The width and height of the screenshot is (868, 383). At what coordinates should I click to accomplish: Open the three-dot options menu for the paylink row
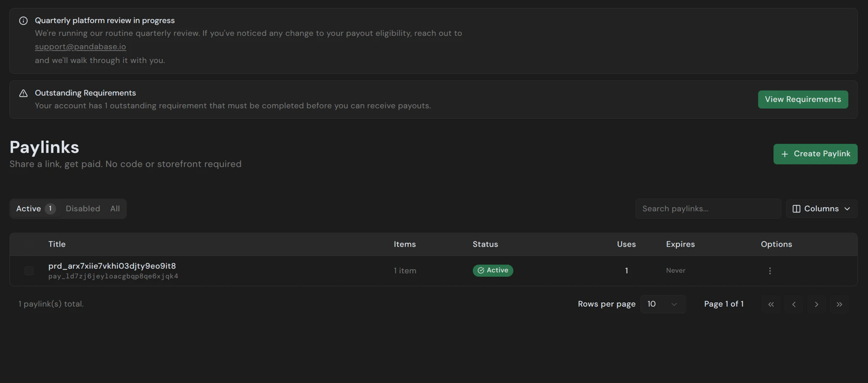point(770,271)
